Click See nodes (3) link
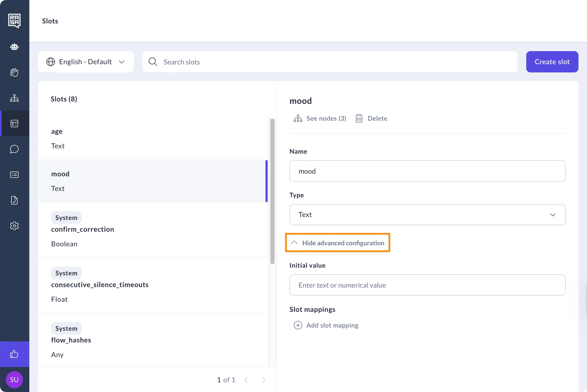The image size is (587, 392). (x=320, y=118)
